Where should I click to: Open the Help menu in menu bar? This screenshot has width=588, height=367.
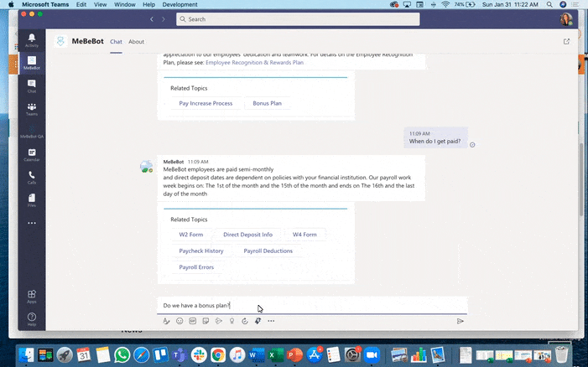(148, 4)
